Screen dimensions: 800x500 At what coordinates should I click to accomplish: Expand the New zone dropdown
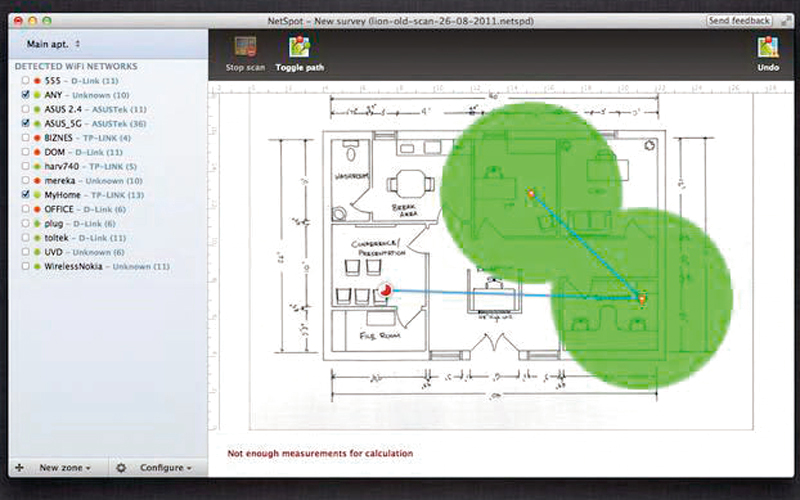pos(66,467)
